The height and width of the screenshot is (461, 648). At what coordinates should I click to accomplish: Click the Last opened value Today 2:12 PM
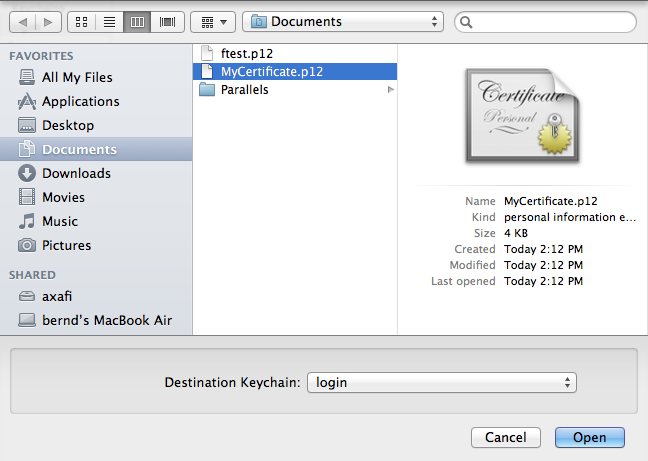point(543,281)
